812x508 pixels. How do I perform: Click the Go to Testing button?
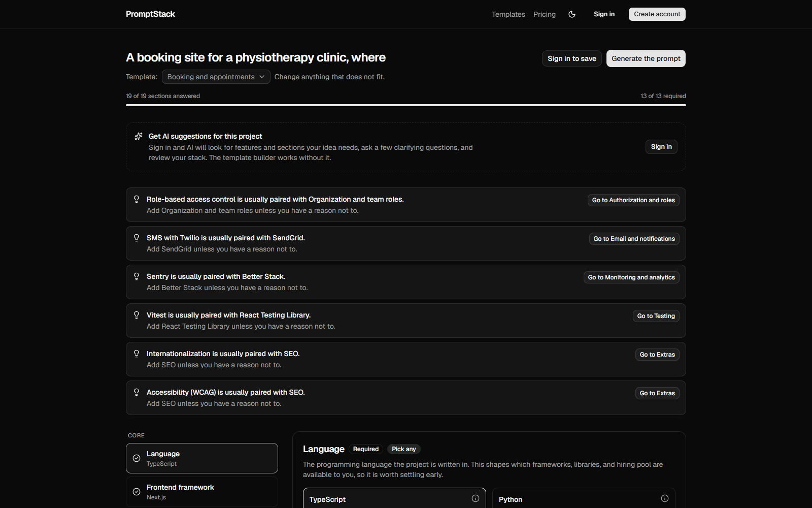point(656,316)
